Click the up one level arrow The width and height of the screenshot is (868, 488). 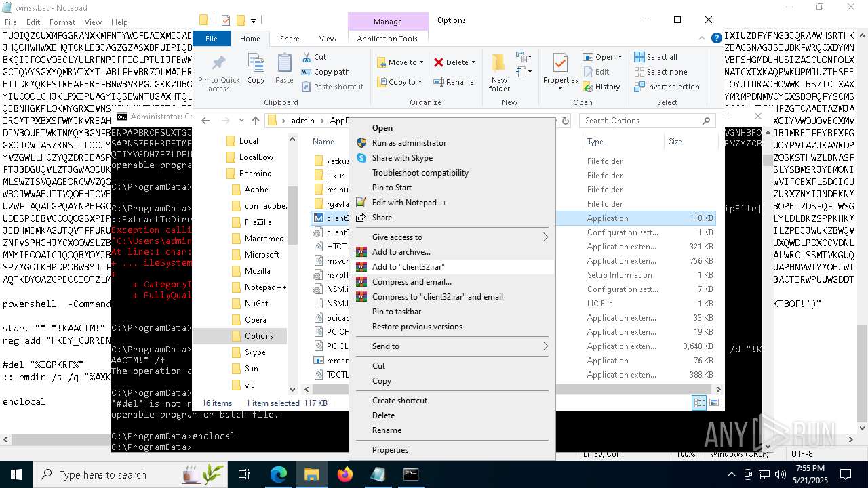click(256, 121)
